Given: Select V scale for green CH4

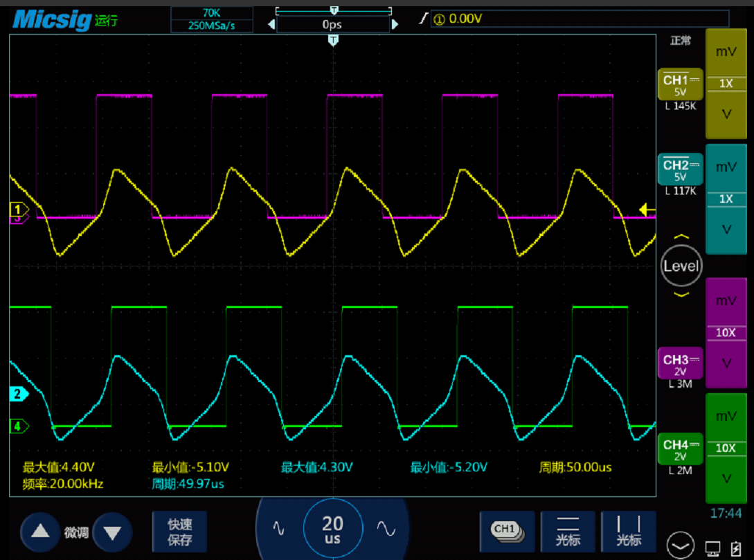Looking at the screenshot, I should click(726, 479).
